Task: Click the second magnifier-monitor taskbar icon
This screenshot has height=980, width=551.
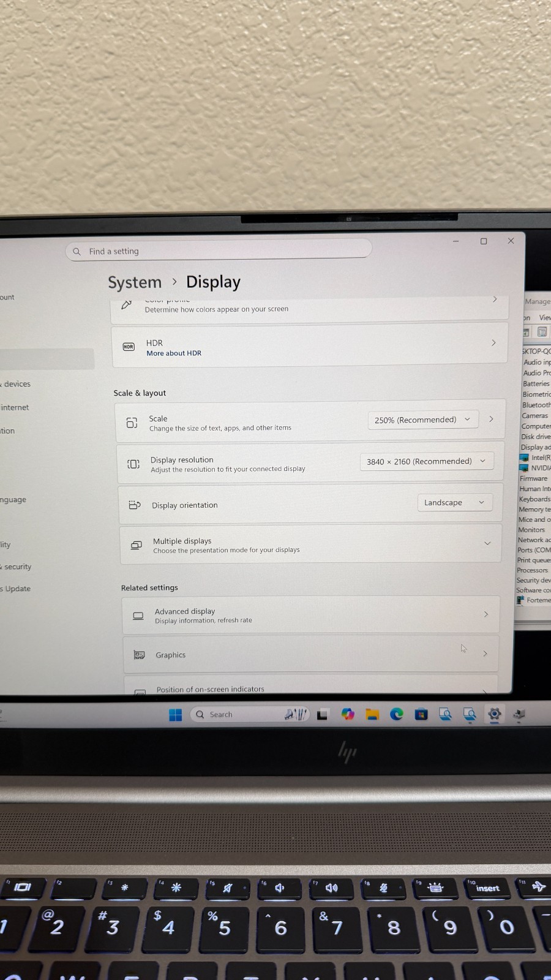Action: [470, 714]
